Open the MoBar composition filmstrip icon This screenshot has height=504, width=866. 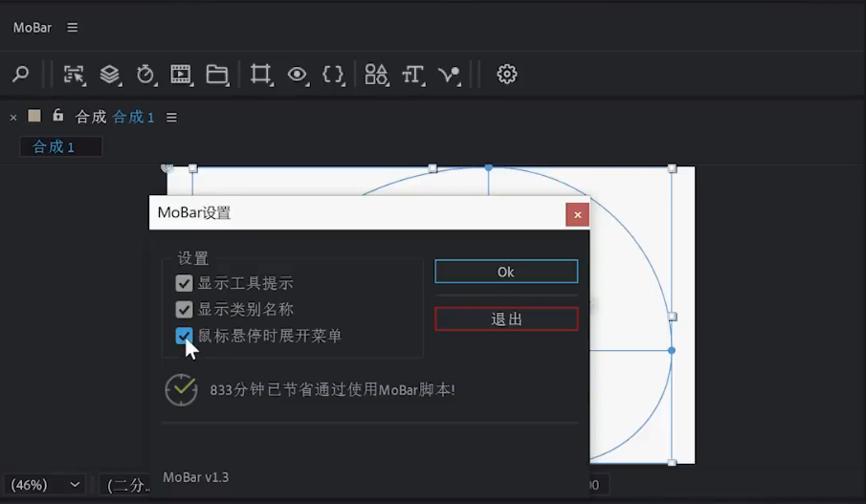pos(181,75)
